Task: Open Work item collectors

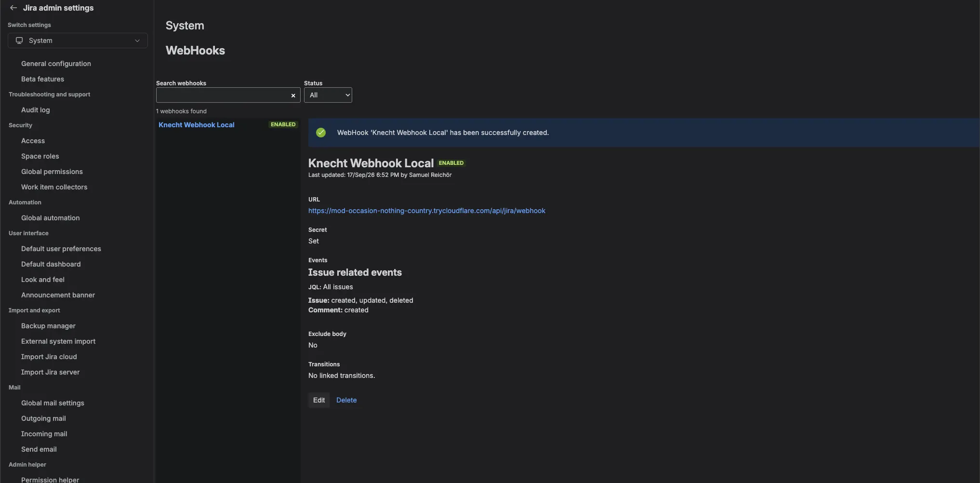Action: (54, 187)
